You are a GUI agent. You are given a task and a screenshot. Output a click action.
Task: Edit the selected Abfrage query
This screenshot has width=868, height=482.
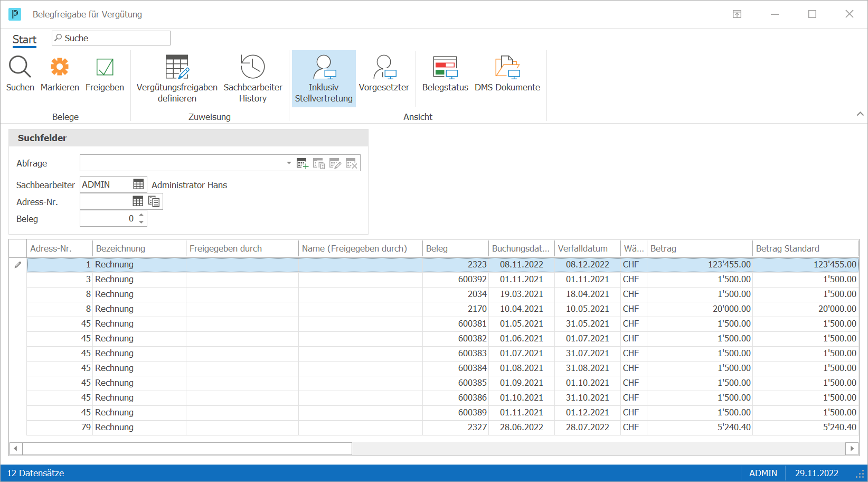(335, 163)
